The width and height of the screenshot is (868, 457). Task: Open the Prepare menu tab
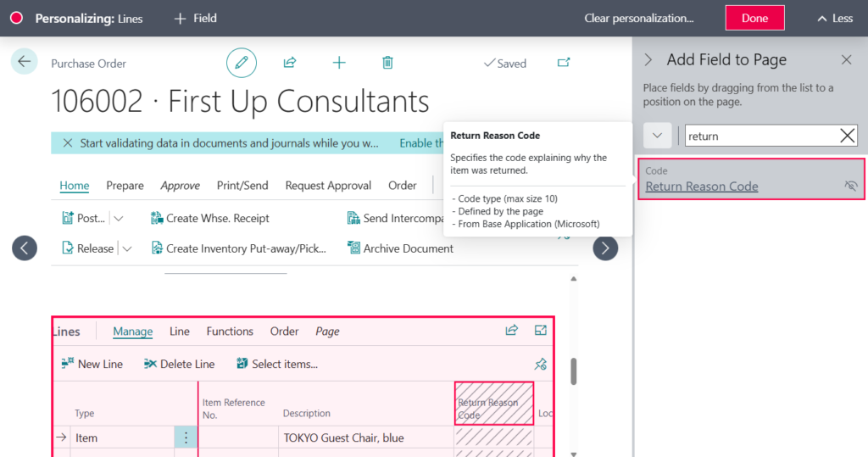tap(125, 186)
